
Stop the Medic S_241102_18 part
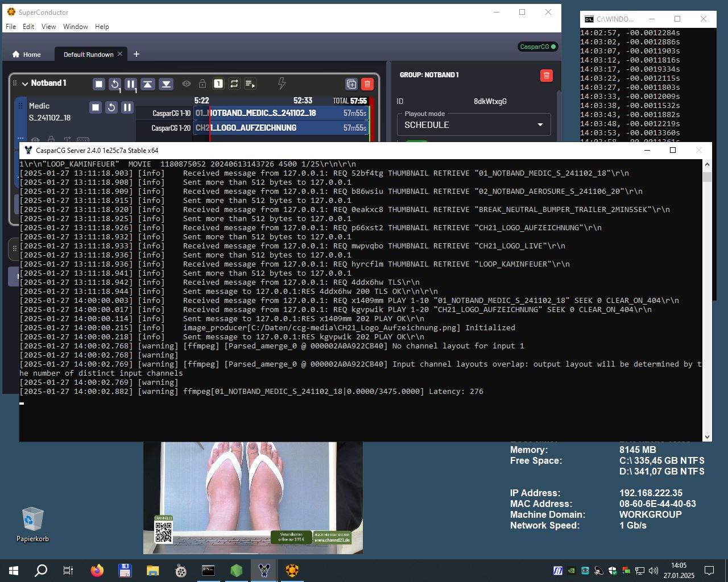pos(96,107)
